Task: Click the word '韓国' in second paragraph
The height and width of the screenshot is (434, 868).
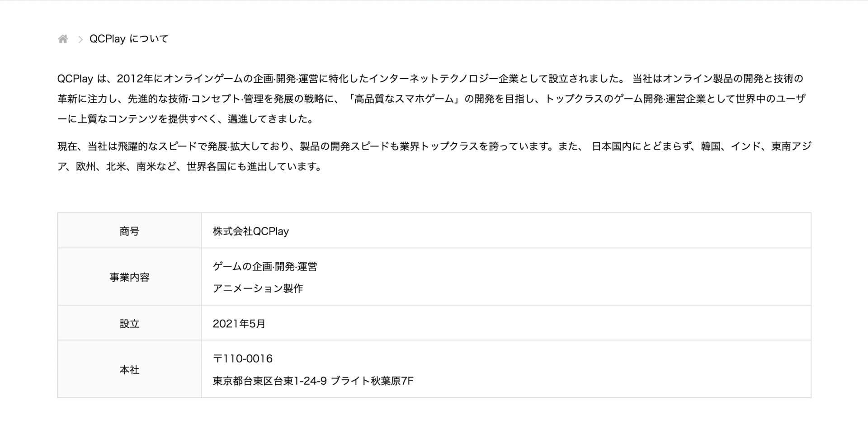Action: 711,146
